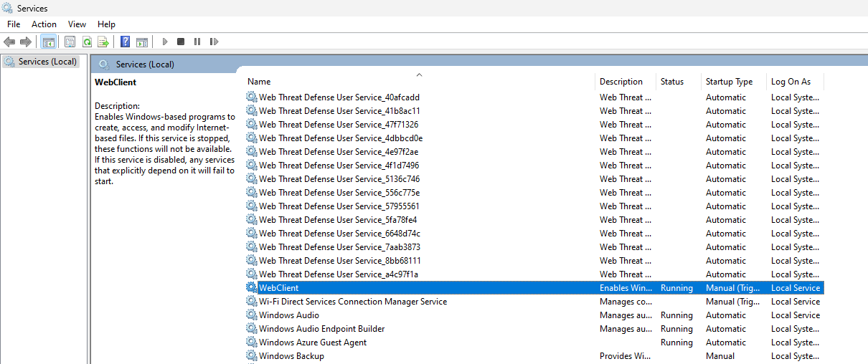
Task: Sort by the Startup Type column header
Action: pos(729,82)
